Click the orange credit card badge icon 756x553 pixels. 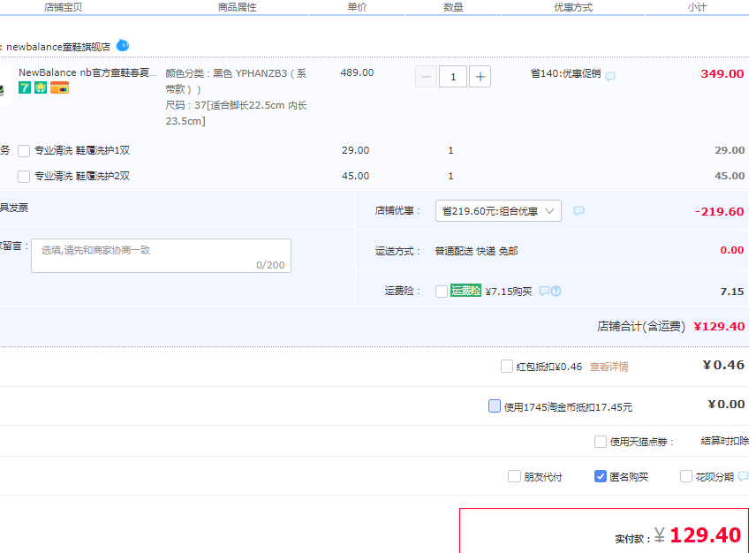(60, 87)
